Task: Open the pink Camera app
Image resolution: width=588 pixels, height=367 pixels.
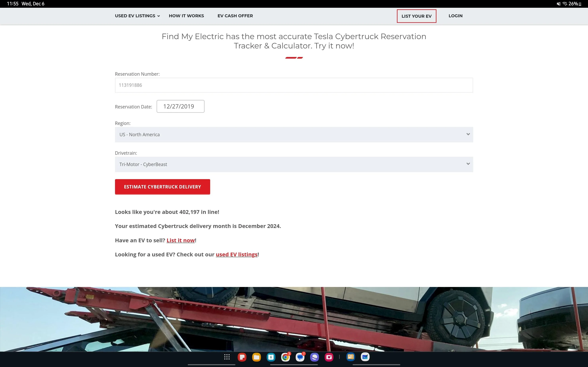Action: (329, 357)
